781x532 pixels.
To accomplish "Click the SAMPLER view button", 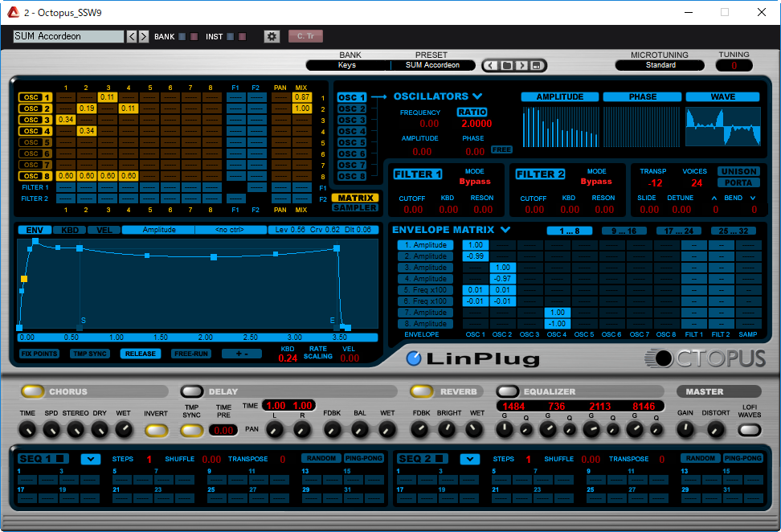I will pos(355,207).
